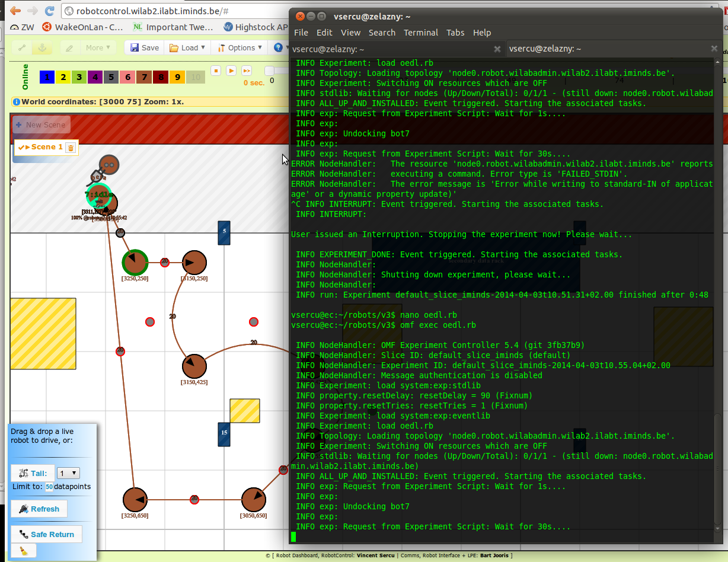The width and height of the screenshot is (728, 562).
Task: Reload the robotcontrol page
Action: pyautogui.click(x=50, y=11)
